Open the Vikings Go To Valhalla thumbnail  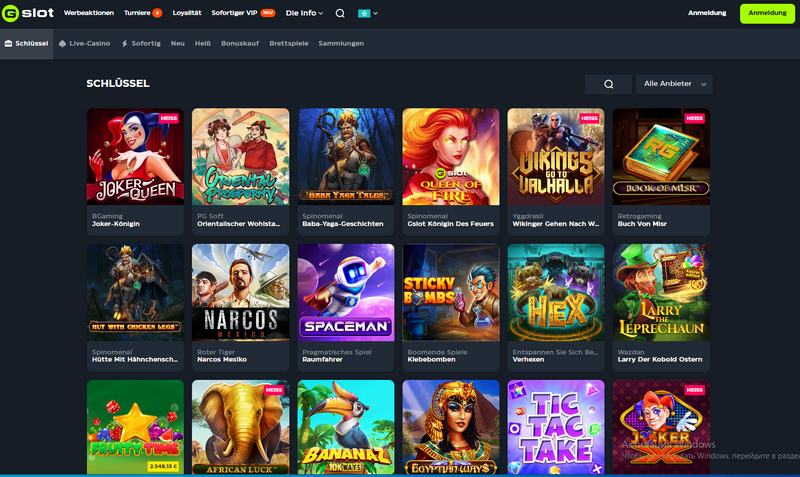[556, 156]
